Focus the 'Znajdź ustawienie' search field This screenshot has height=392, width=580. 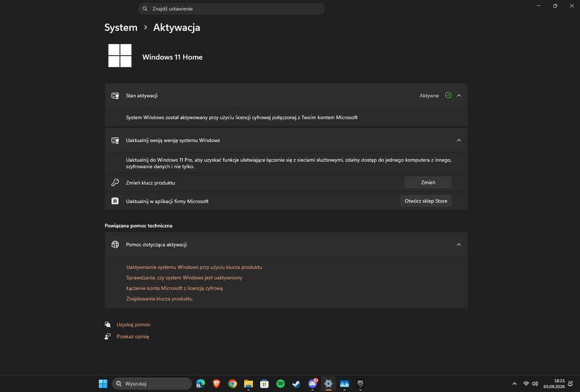[231, 9]
